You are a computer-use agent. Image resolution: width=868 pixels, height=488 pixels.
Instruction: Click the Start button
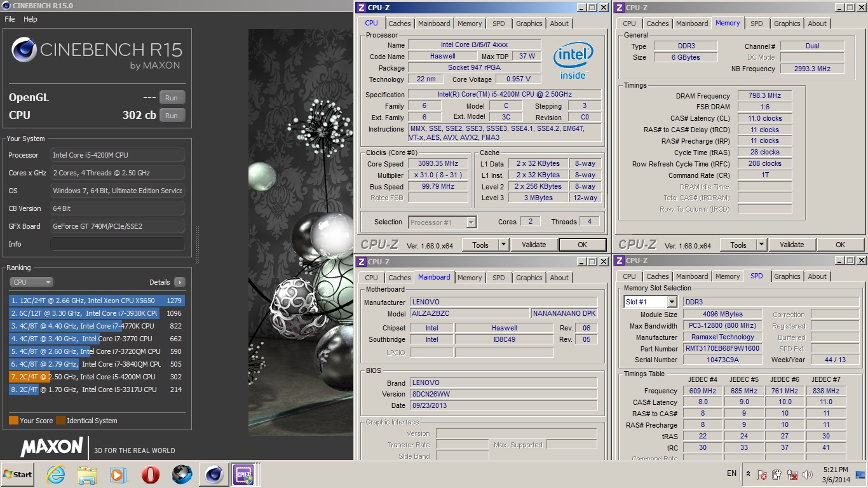(17, 475)
